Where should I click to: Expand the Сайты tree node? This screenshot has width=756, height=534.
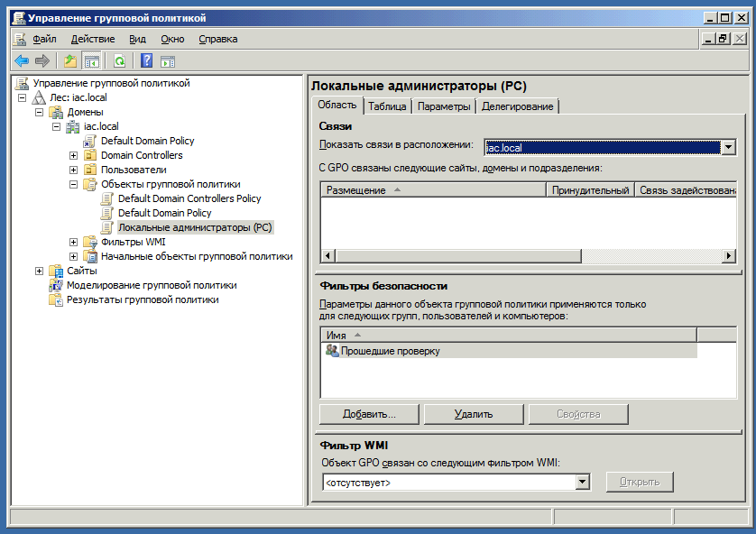click(39, 271)
